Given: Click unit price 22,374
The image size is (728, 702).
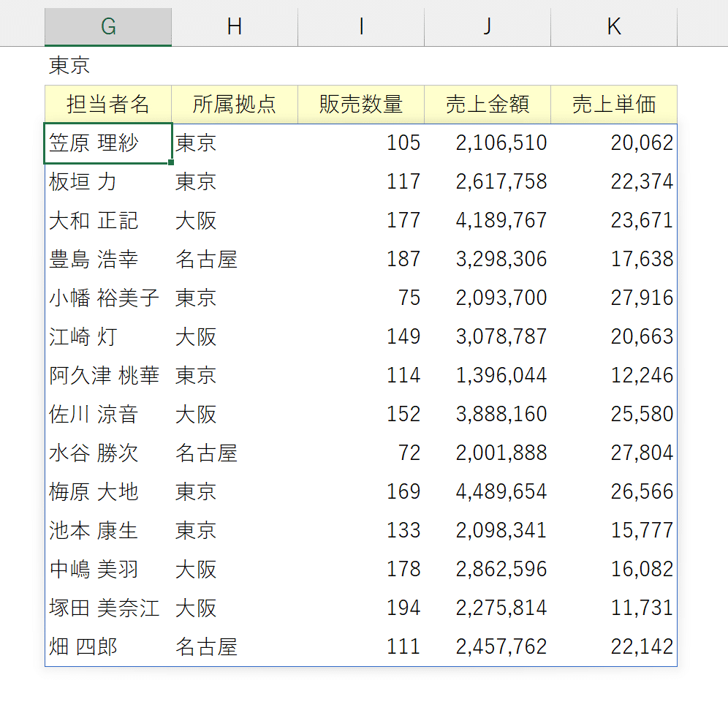Looking at the screenshot, I should (x=614, y=181).
